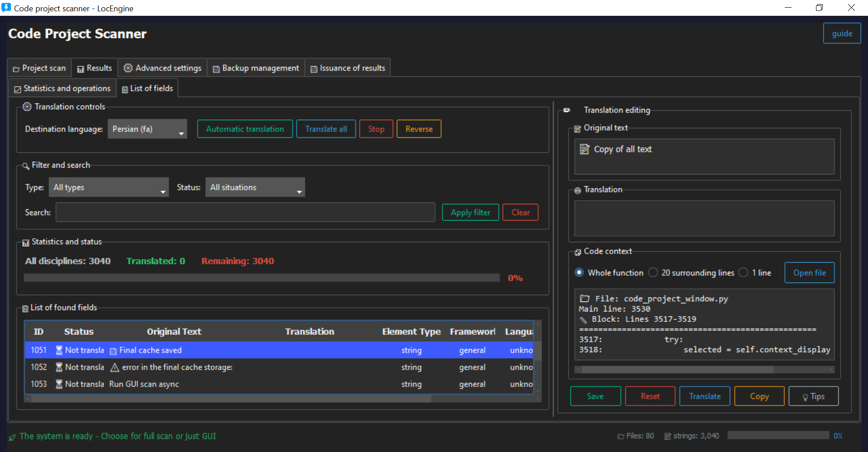Click the 'Open file' button in Code context
The width and height of the screenshot is (868, 452).
coord(809,273)
